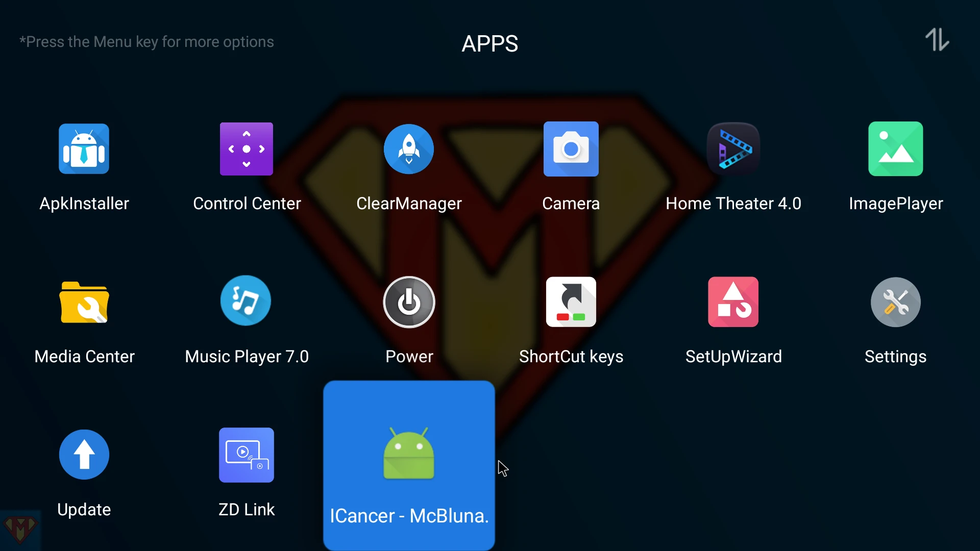
Task: Launch the Update arrow icon
Action: click(x=84, y=455)
